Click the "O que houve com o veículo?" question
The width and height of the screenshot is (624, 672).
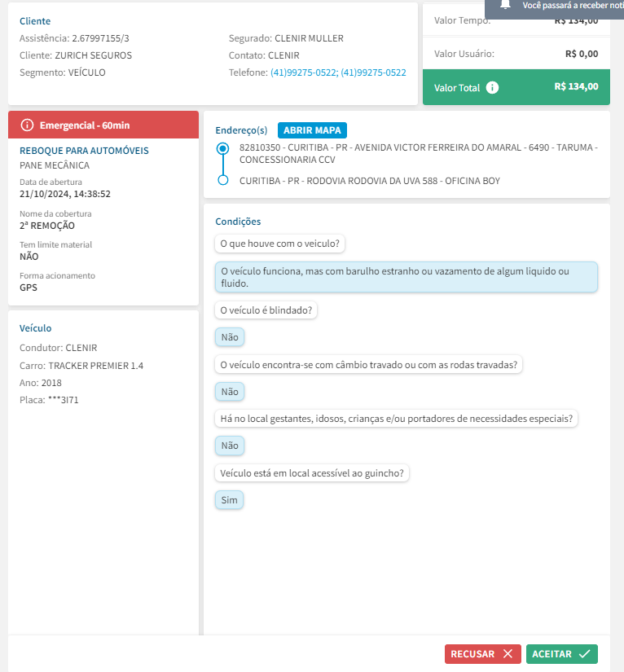281,244
